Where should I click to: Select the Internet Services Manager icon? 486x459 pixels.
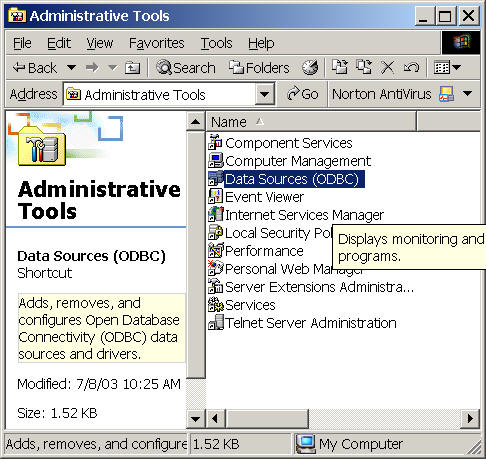pyautogui.click(x=215, y=215)
